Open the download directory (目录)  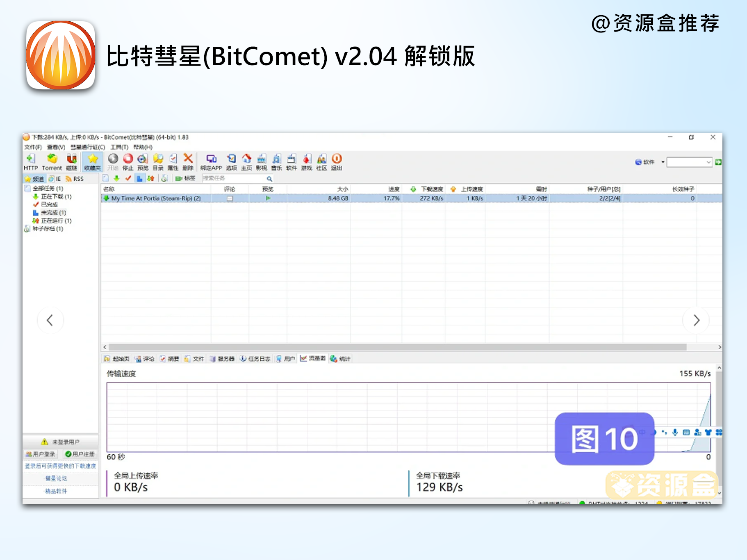[158, 162]
